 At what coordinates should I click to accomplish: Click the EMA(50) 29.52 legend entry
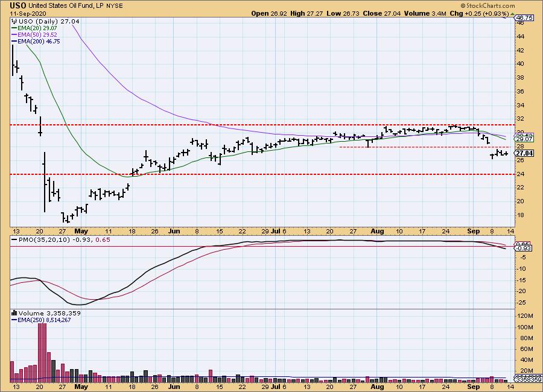click(37, 34)
